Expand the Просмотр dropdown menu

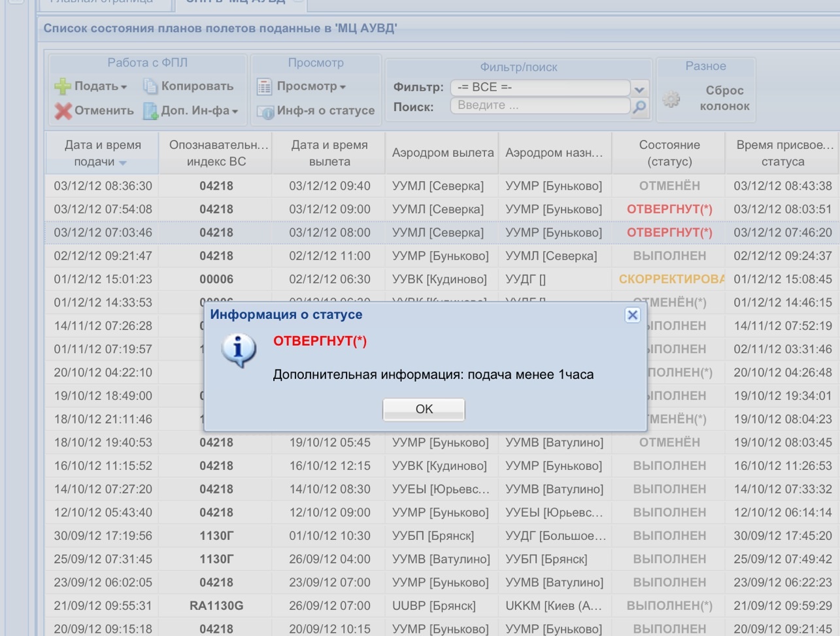[x=343, y=87]
